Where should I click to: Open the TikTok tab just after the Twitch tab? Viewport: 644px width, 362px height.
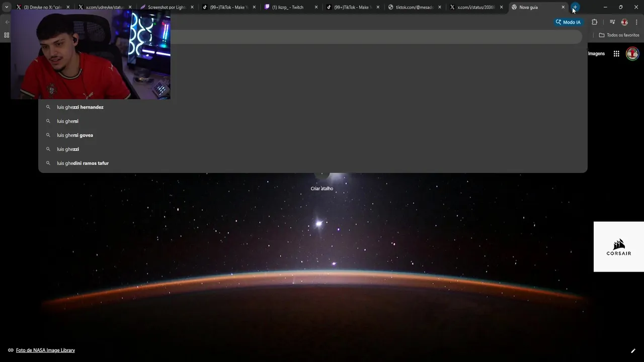coord(352,7)
